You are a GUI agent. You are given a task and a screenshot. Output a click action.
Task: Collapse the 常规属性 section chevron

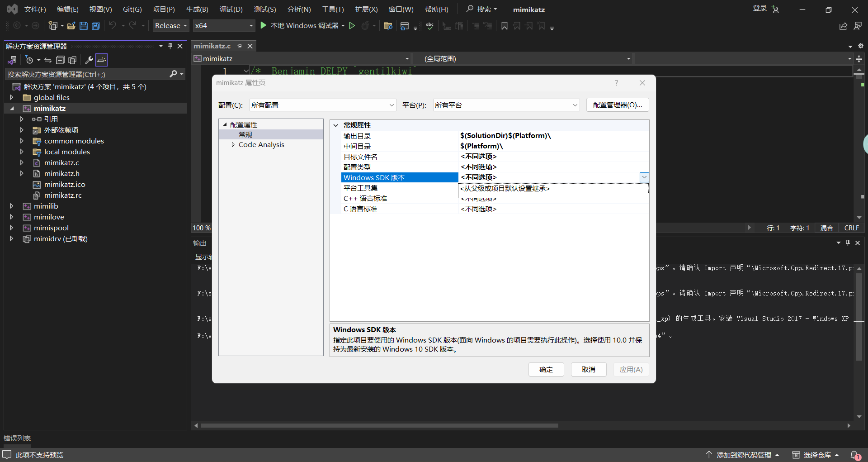336,125
